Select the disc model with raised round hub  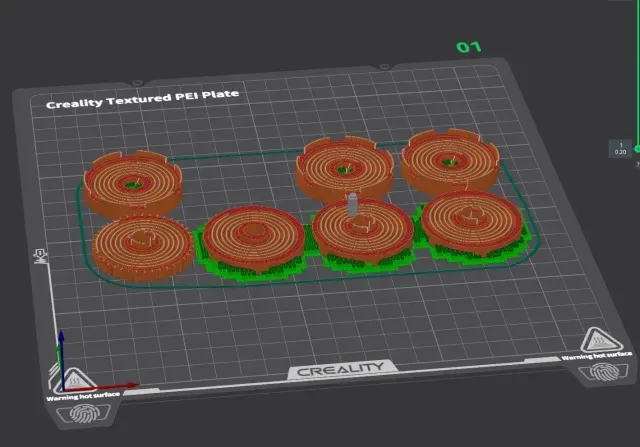(x=254, y=238)
